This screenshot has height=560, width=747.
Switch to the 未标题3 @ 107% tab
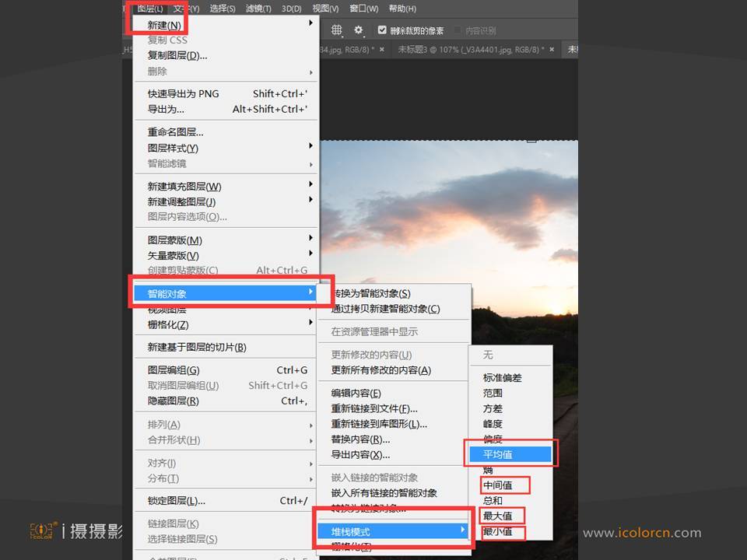pyautogui.click(x=468, y=49)
